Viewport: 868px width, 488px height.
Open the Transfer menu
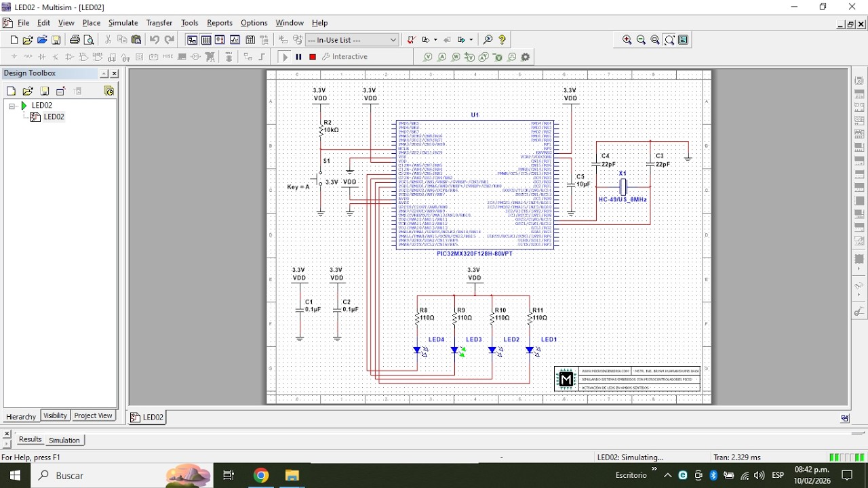click(159, 23)
